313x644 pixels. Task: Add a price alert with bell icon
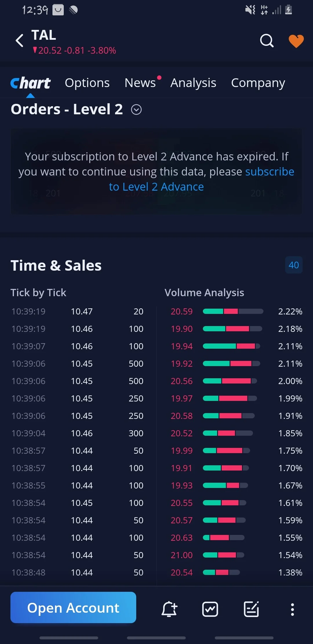click(x=169, y=609)
